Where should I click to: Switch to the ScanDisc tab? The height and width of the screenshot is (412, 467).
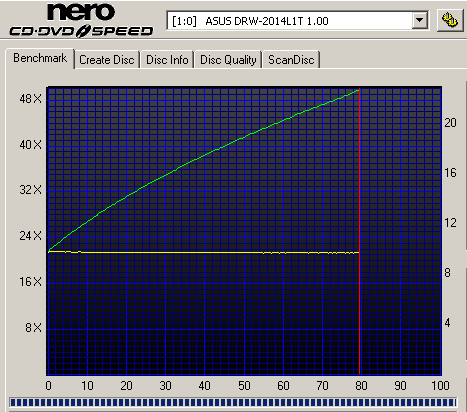291,60
